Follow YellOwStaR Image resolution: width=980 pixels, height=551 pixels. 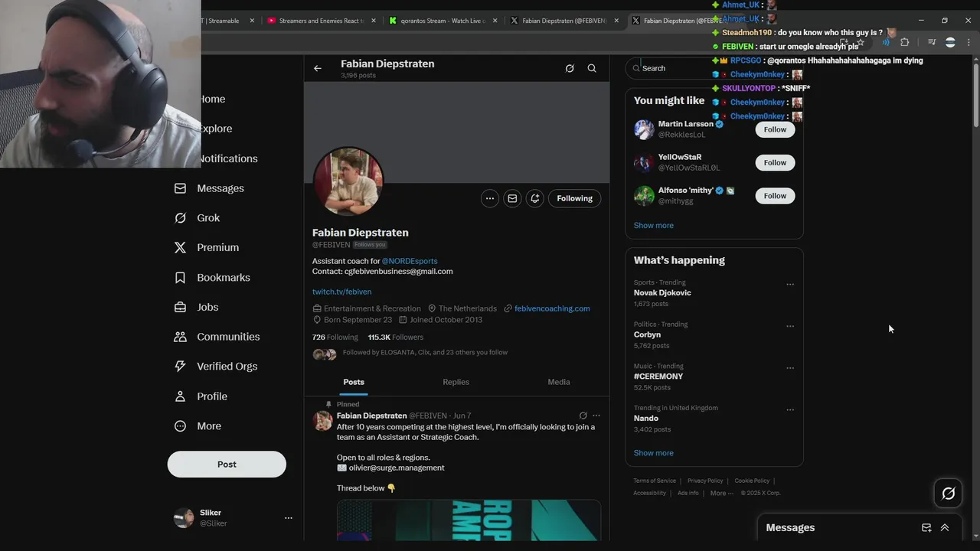(775, 162)
